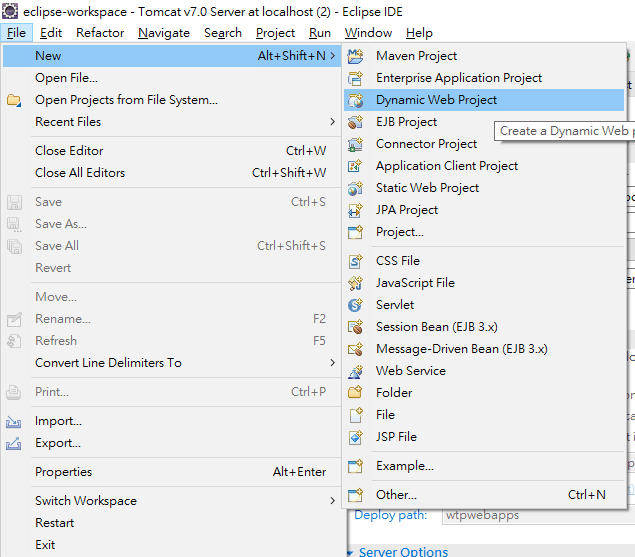The width and height of the screenshot is (635, 557).
Task: Click the File icon in New submenu
Action: point(356,415)
